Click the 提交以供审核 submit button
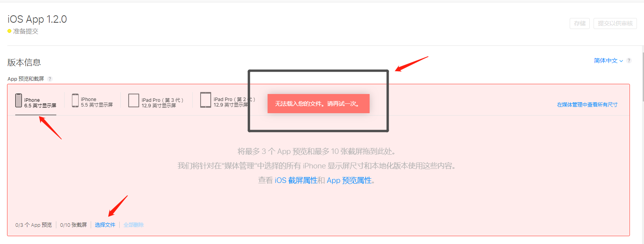This screenshot has width=644, height=244. 615,23
